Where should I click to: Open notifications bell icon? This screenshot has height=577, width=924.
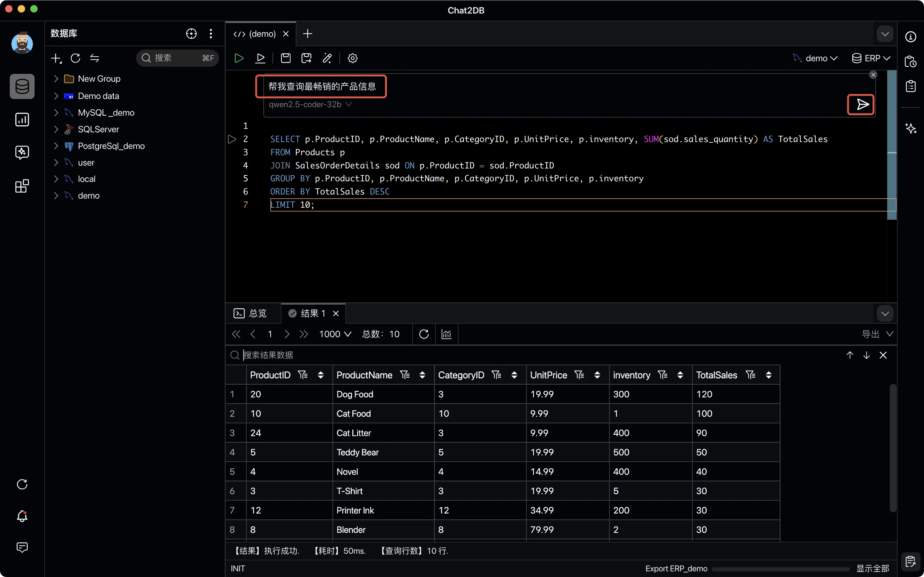pos(22,516)
